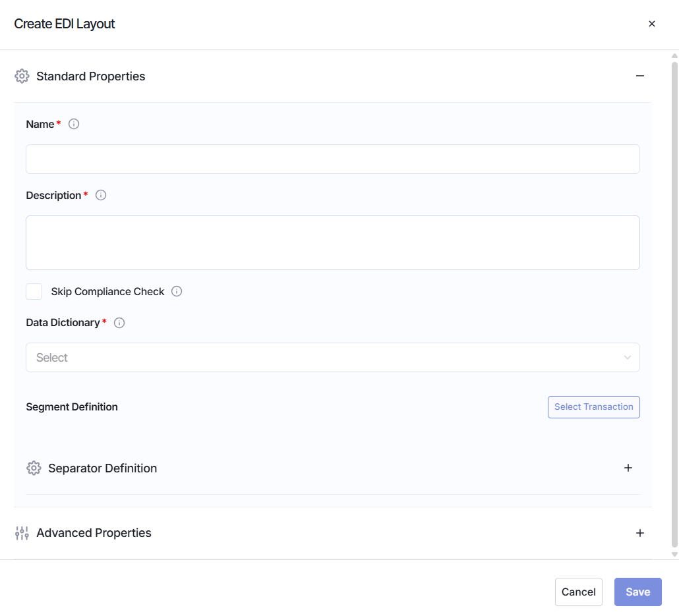This screenshot has width=679, height=616.
Task: Close the Create EDI Layout dialog
Action: 652,24
